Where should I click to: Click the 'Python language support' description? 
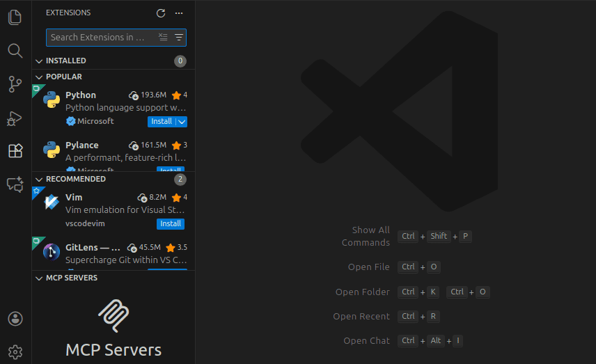tap(125, 108)
